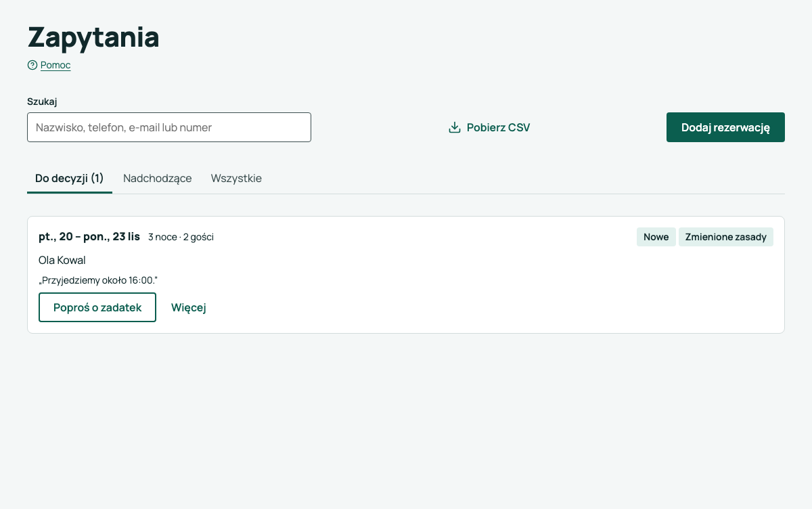This screenshot has width=812, height=509.
Task: Expand Więcej options for Ola Kowal
Action: [189, 307]
